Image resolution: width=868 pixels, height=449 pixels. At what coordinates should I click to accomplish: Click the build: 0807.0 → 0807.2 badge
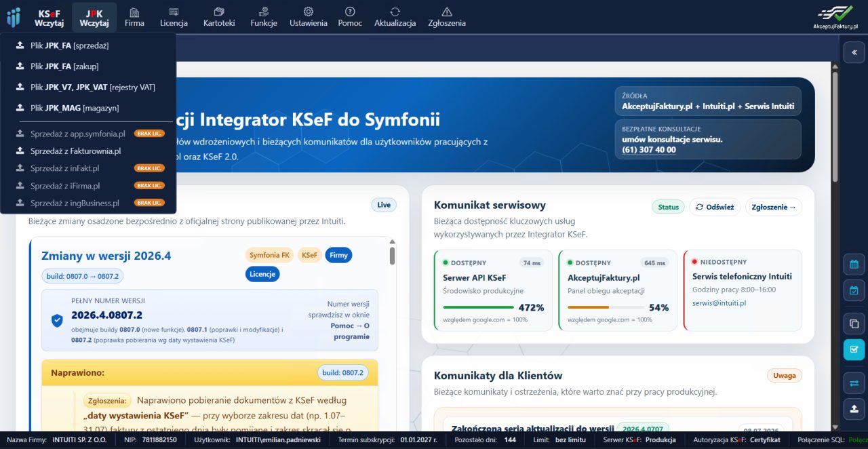[x=82, y=276]
